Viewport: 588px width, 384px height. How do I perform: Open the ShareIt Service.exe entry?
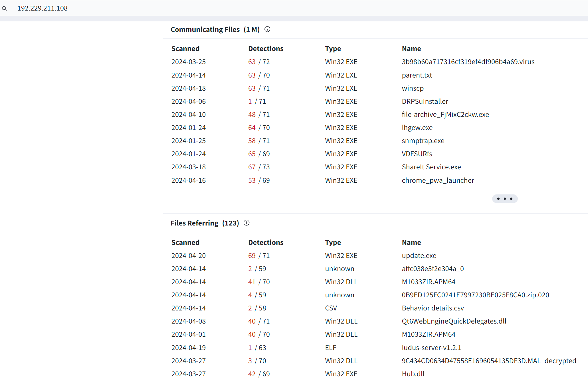tap(431, 167)
